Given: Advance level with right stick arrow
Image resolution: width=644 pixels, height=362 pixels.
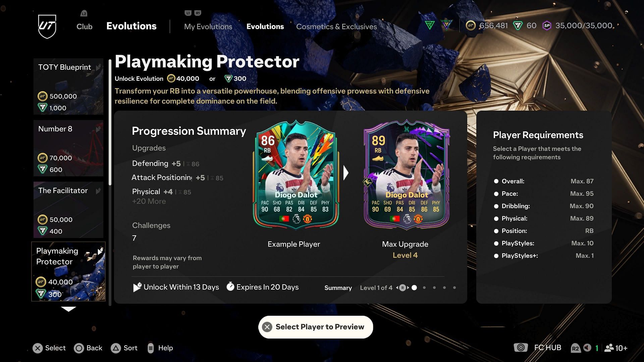Looking at the screenshot, I should (x=408, y=288).
